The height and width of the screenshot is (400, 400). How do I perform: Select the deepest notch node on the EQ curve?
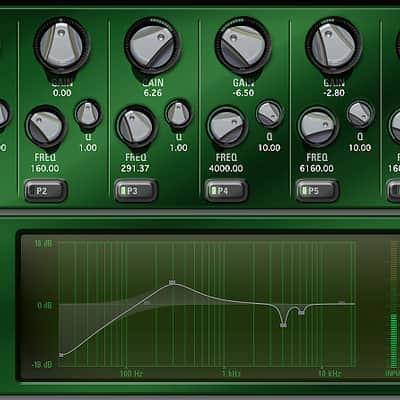coord(283,325)
